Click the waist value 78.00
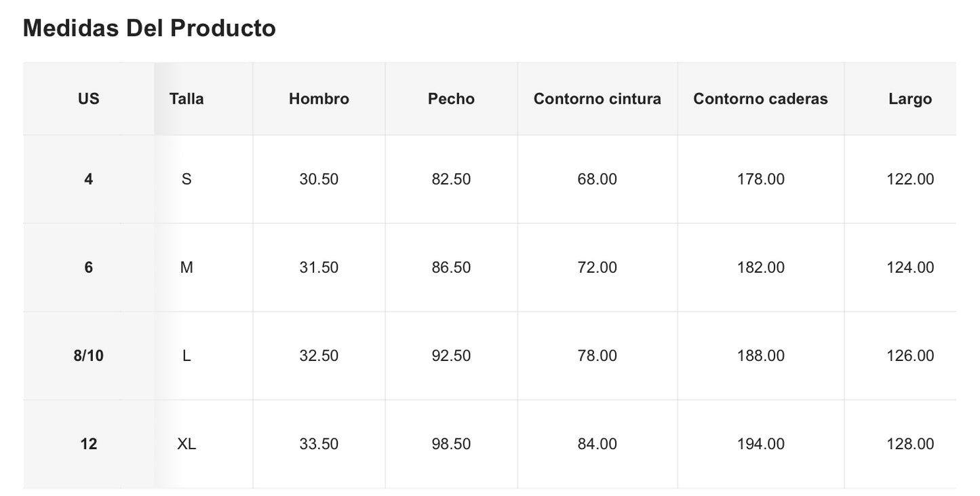 (x=597, y=356)
